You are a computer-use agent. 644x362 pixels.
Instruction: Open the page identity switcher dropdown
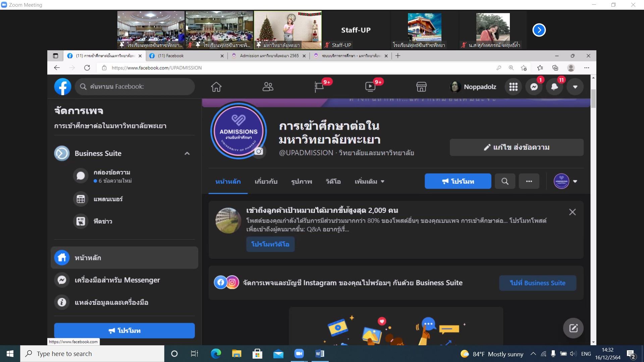[566, 181]
